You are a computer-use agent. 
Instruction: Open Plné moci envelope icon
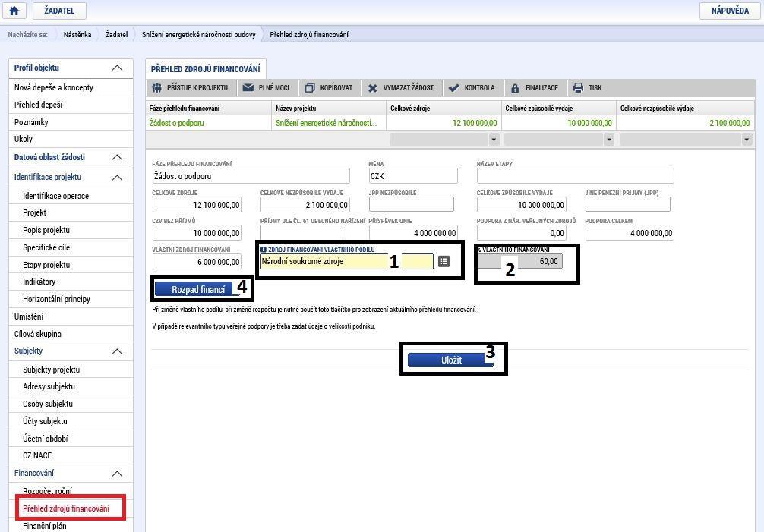248,87
